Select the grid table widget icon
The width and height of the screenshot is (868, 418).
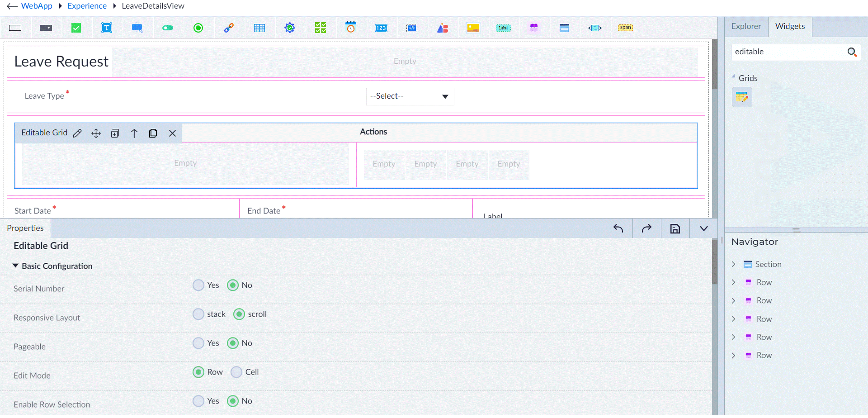[259, 28]
